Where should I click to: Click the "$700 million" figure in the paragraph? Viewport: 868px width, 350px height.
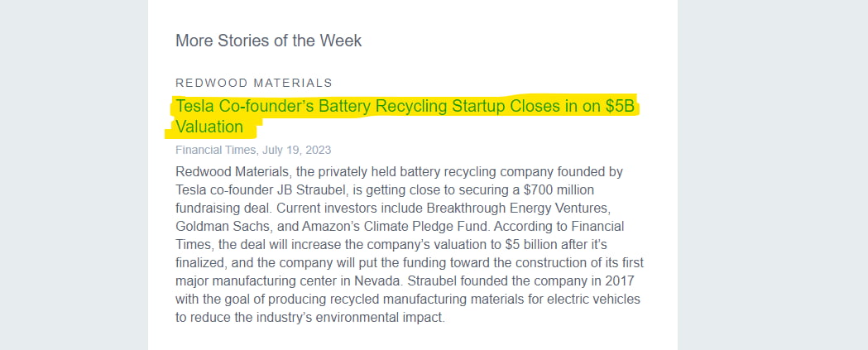tap(559, 190)
